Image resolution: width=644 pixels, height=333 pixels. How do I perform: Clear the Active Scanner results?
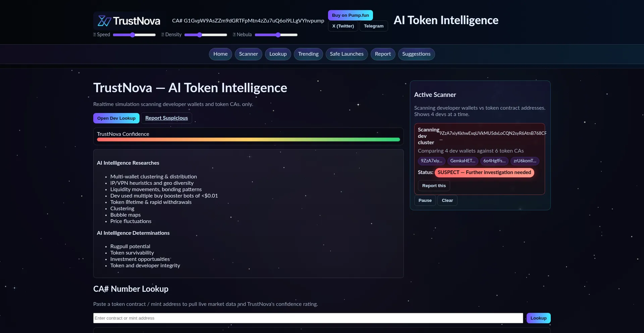tap(447, 201)
